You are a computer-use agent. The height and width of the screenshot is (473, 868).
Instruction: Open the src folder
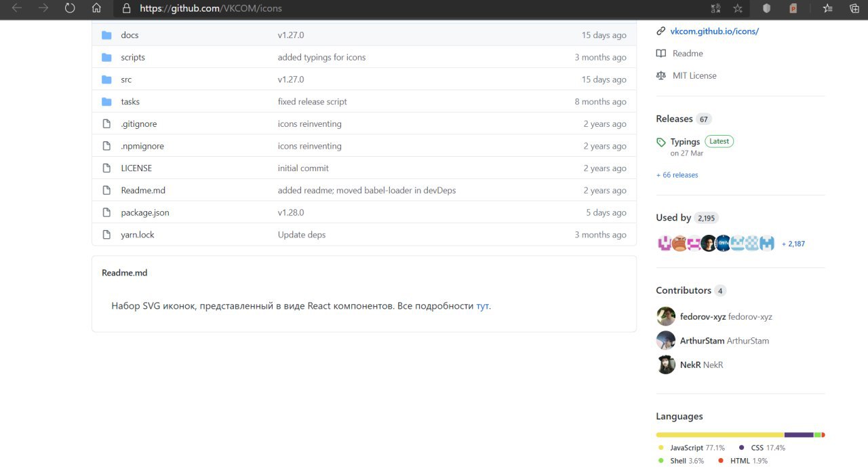tap(126, 79)
